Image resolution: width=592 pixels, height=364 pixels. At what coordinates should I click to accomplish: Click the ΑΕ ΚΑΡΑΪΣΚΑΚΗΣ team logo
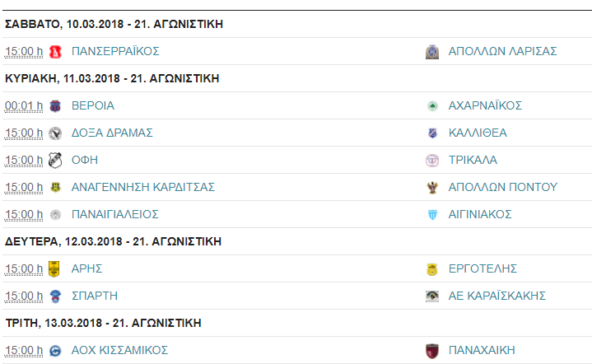(432, 296)
